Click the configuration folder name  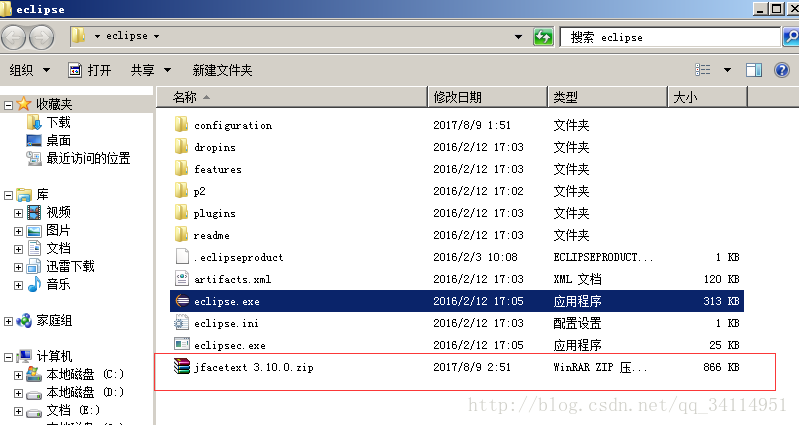pos(233,125)
